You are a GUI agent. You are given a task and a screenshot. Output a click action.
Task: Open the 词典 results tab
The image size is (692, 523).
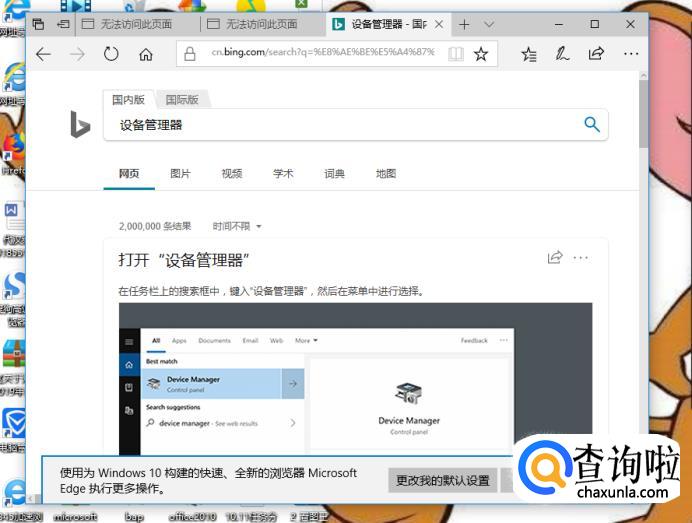(334, 174)
